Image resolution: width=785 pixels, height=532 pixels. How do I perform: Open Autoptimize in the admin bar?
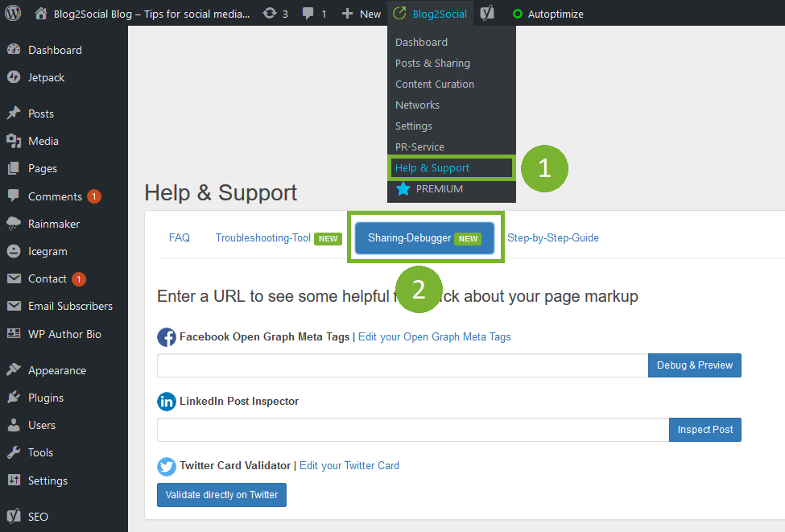pos(556,14)
